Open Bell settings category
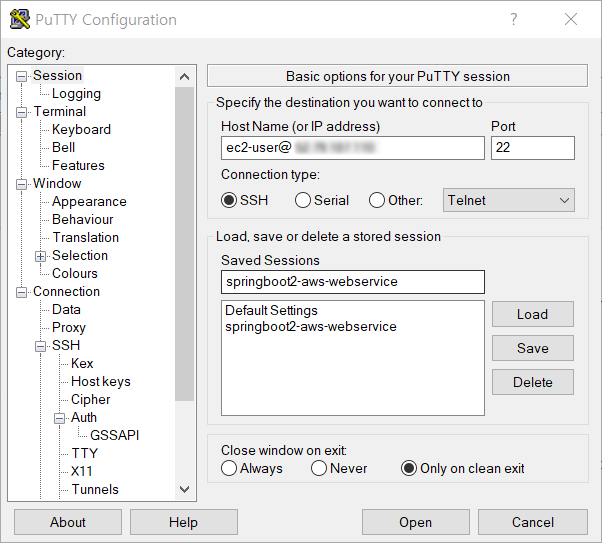The width and height of the screenshot is (602, 543). click(x=63, y=147)
